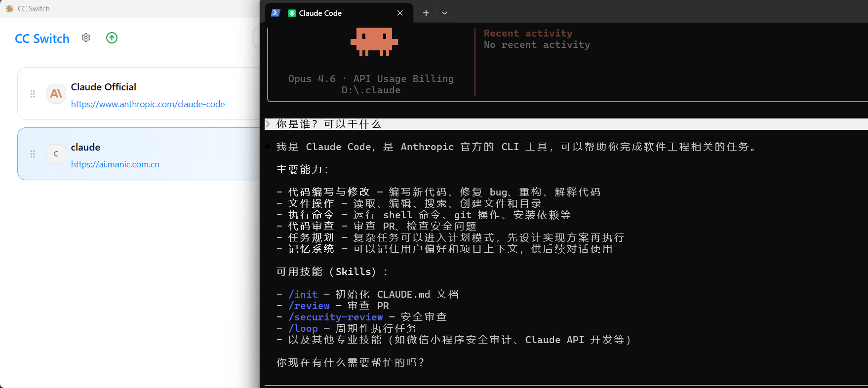
Task: Click the green update arrow icon
Action: point(112,38)
